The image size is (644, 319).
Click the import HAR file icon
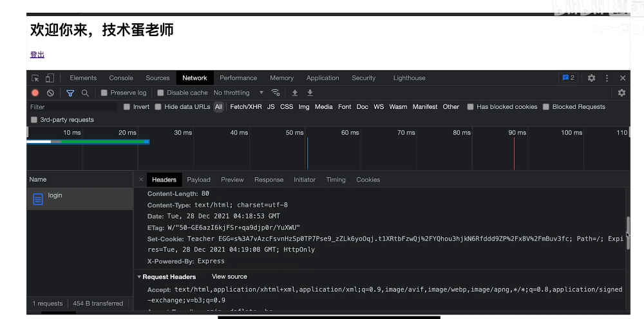295,93
